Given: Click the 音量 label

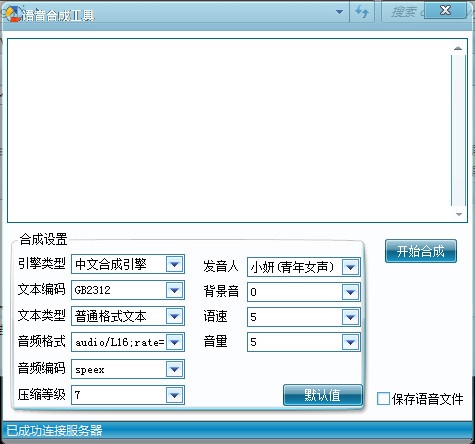Looking at the screenshot, I should 215,341.
